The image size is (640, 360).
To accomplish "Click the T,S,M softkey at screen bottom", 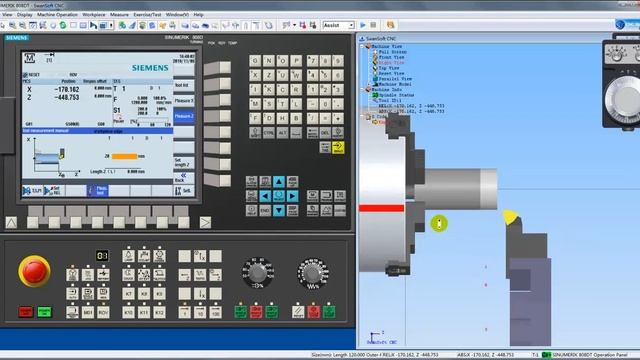I will coord(33,191).
